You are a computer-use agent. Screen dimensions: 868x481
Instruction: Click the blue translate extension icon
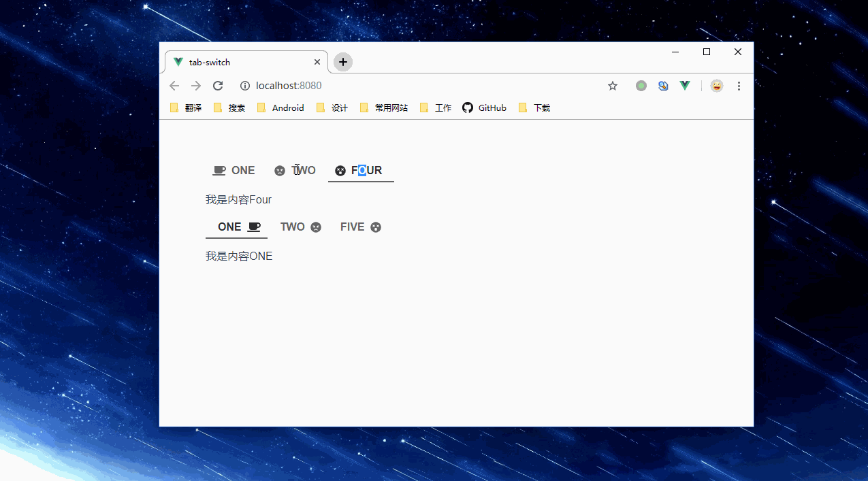[663, 86]
